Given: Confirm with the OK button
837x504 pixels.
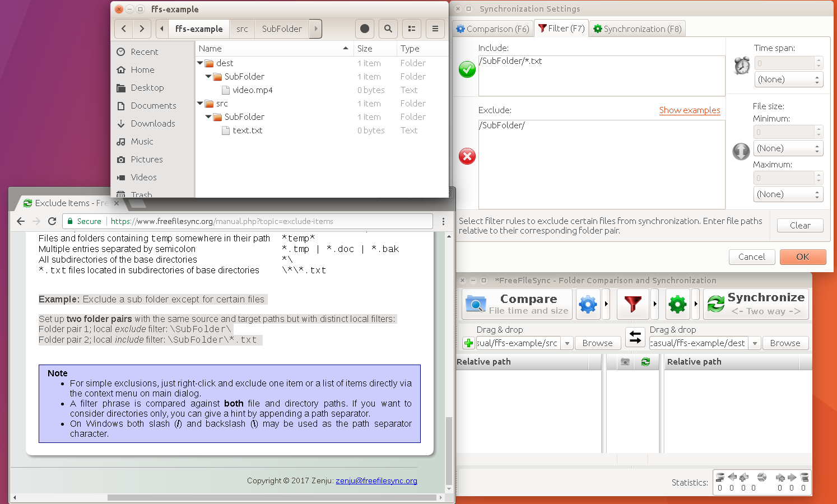Looking at the screenshot, I should pos(803,256).
